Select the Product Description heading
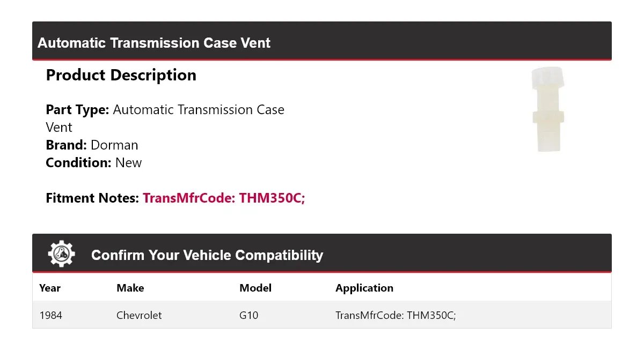 [121, 75]
